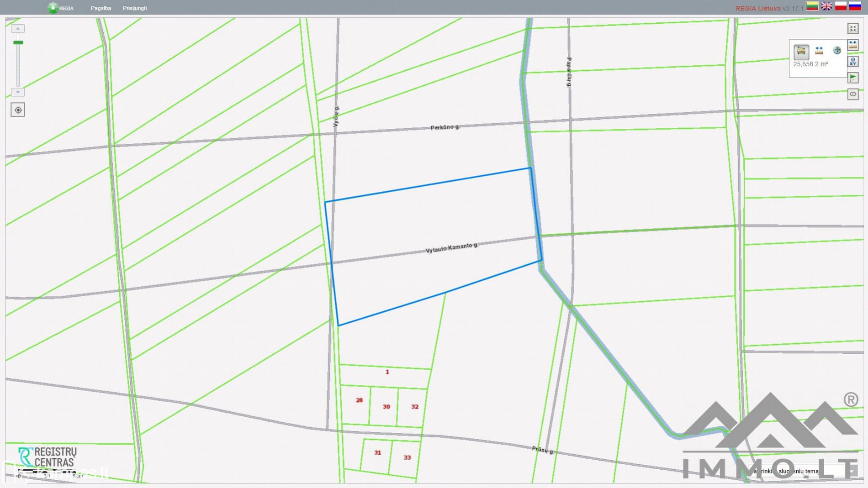Open the Pagalba help menu
The height and width of the screenshot is (488, 868).
point(101,8)
